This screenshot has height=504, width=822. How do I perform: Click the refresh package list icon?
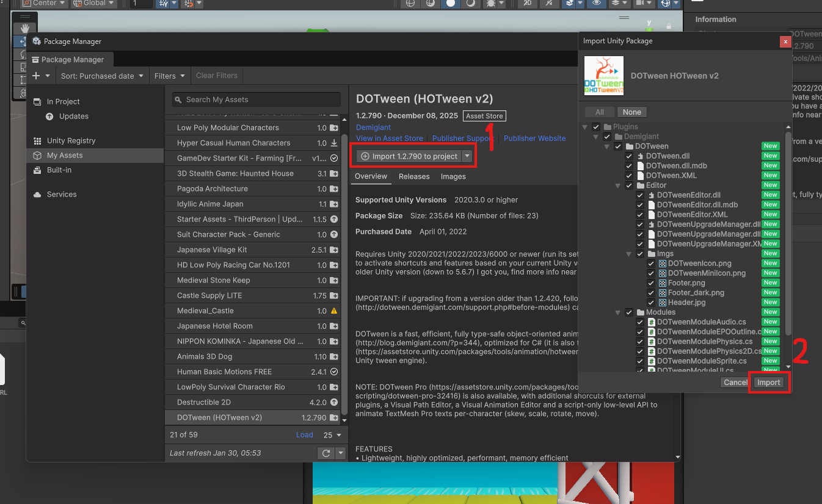(x=326, y=453)
